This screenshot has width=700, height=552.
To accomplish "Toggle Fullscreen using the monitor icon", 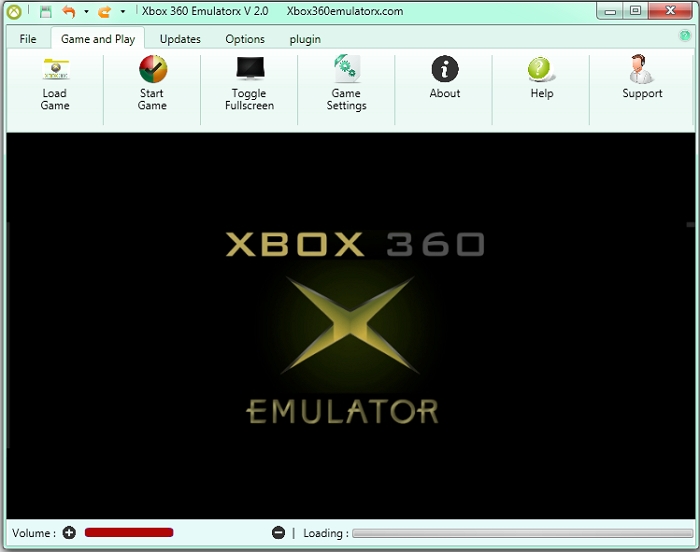I will [x=250, y=69].
